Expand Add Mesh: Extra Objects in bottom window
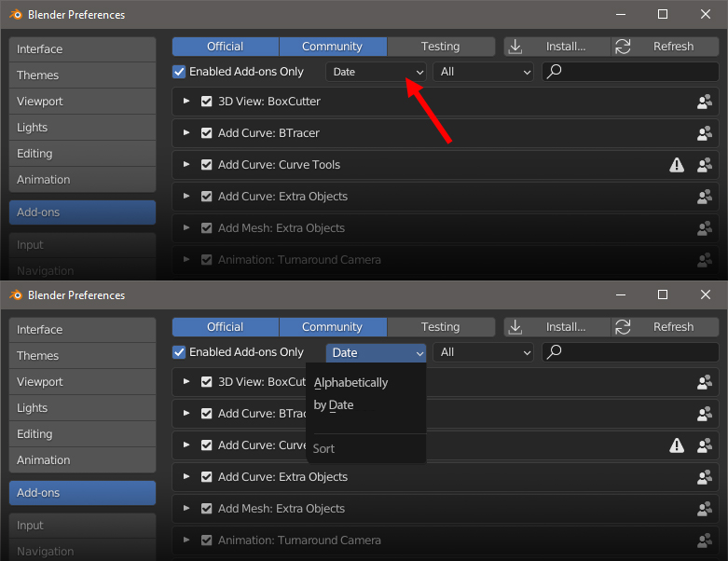Image resolution: width=728 pixels, height=561 pixels. [186, 508]
